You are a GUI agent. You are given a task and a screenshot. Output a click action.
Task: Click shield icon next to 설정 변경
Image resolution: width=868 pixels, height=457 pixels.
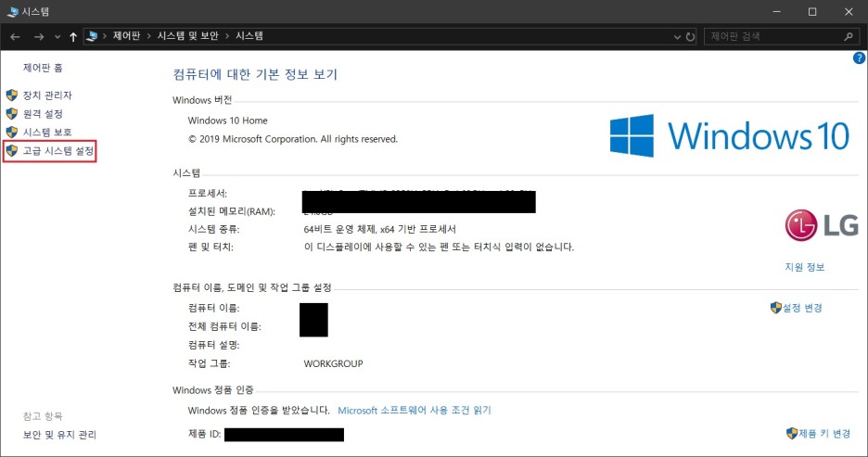coord(776,308)
